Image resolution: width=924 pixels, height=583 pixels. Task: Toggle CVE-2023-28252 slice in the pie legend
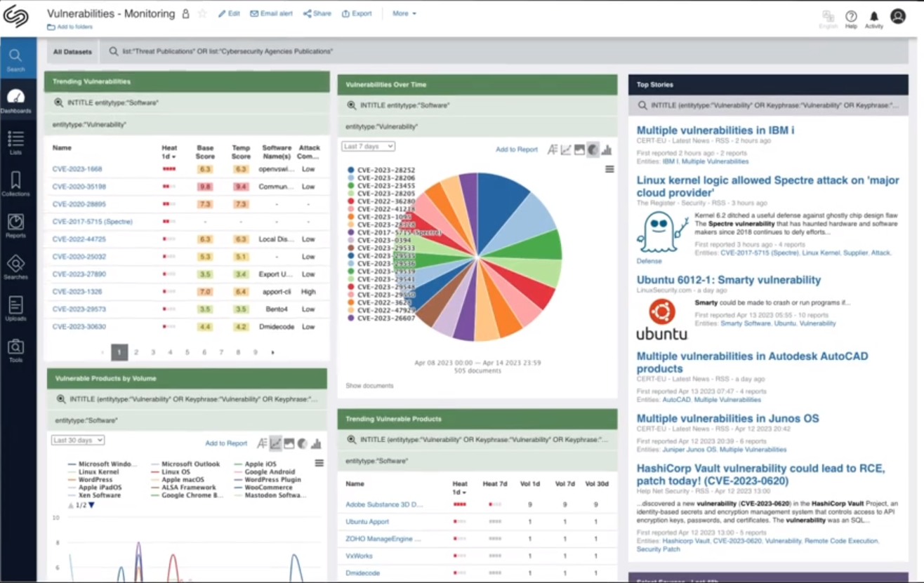click(x=381, y=170)
